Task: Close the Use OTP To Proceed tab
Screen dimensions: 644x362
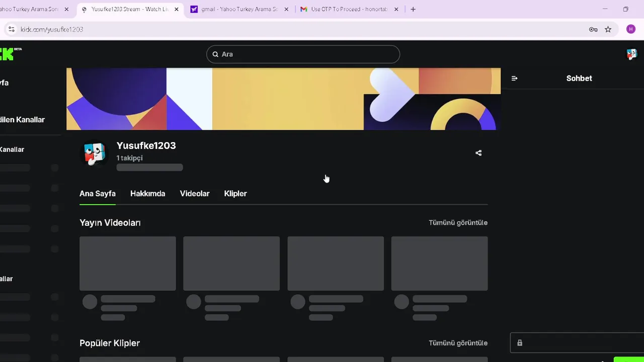Action: click(396, 9)
